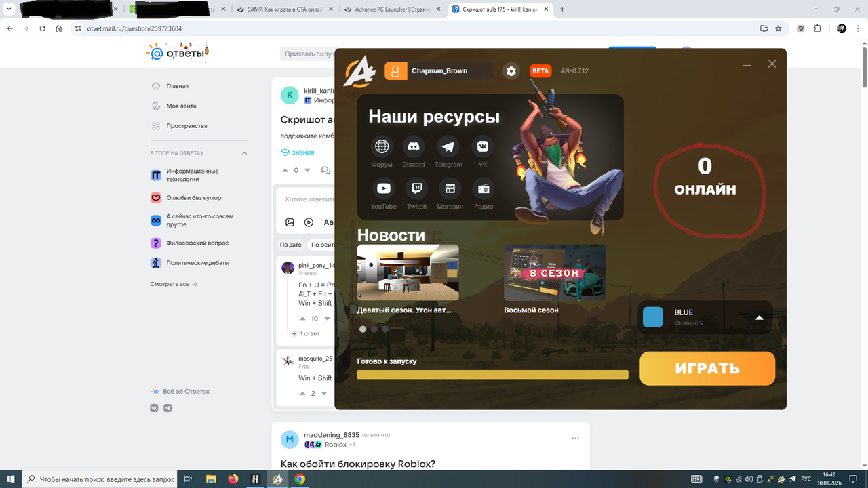Click the Advance A logo in the launcher
Image resolution: width=868 pixels, height=488 pixels.
click(359, 71)
